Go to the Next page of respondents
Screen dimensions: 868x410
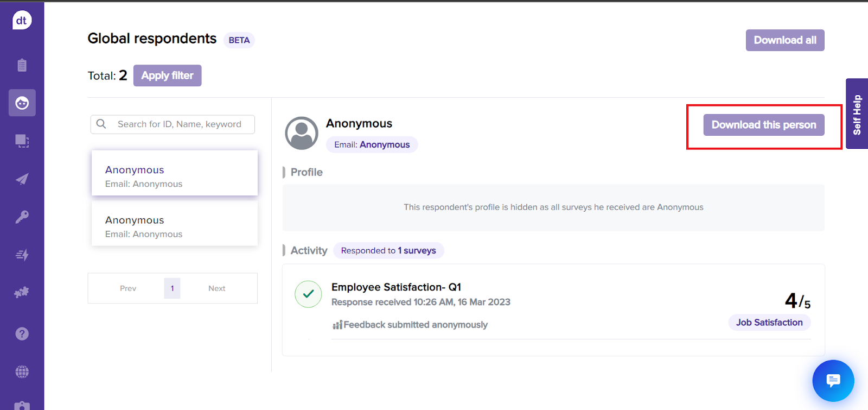(x=216, y=288)
